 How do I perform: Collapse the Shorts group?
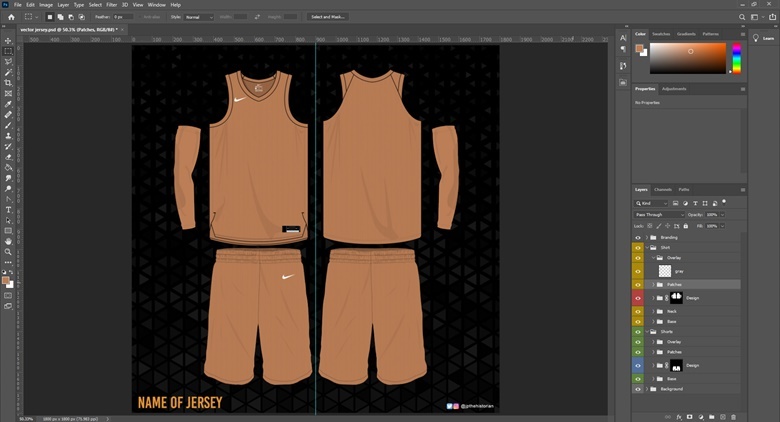[x=647, y=331]
